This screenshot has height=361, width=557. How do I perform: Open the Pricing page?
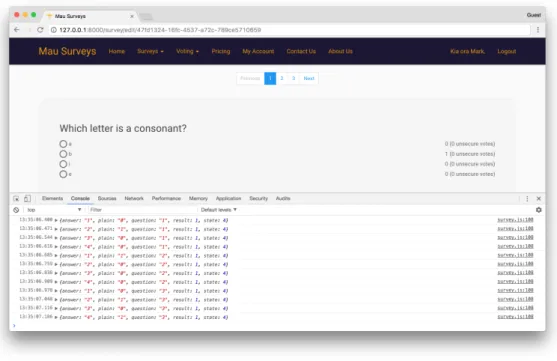[x=221, y=51]
